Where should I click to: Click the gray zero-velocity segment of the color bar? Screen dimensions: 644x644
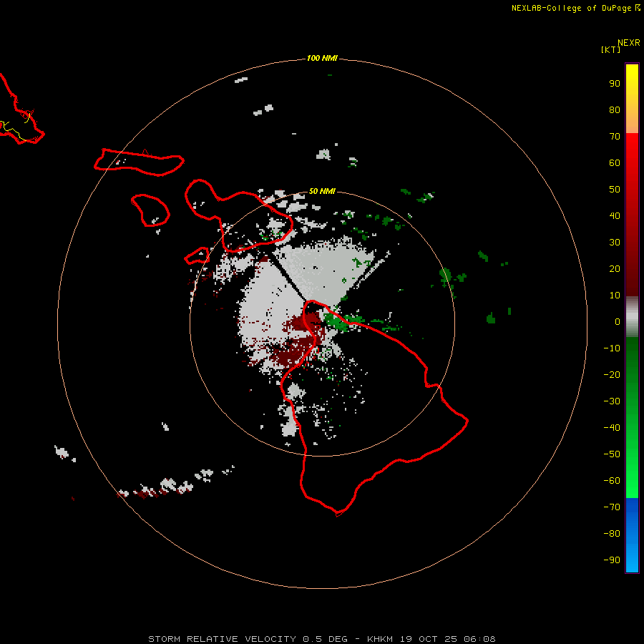pyautogui.click(x=632, y=317)
